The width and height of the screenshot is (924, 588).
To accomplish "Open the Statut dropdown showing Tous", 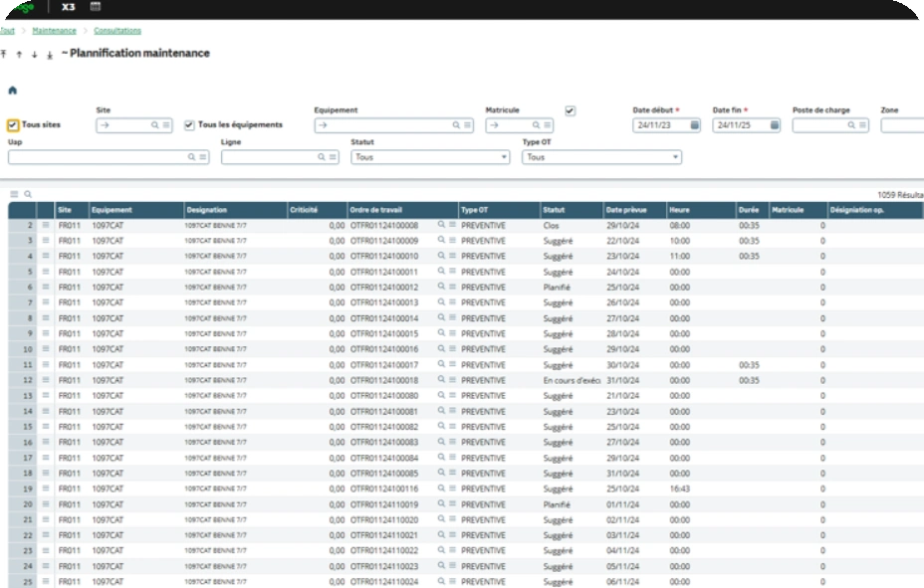I will point(428,157).
